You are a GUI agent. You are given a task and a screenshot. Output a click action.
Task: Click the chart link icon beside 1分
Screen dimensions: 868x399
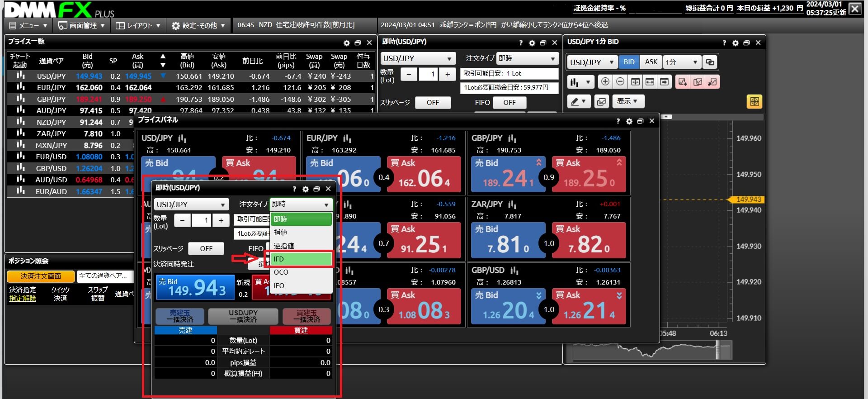coord(710,62)
